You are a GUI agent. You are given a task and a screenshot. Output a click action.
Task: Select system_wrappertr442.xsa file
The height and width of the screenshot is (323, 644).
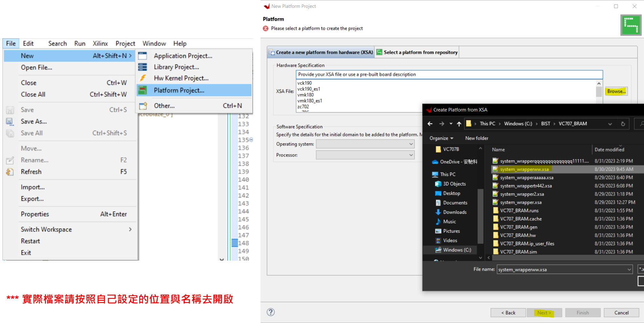526,186
